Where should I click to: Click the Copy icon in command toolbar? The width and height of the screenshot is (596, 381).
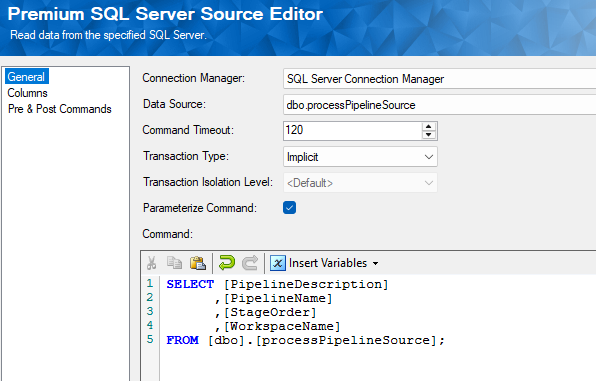174,263
